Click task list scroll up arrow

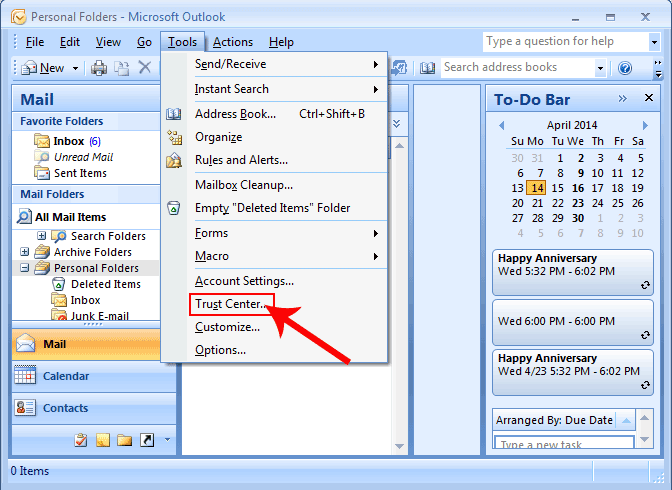pos(645,417)
